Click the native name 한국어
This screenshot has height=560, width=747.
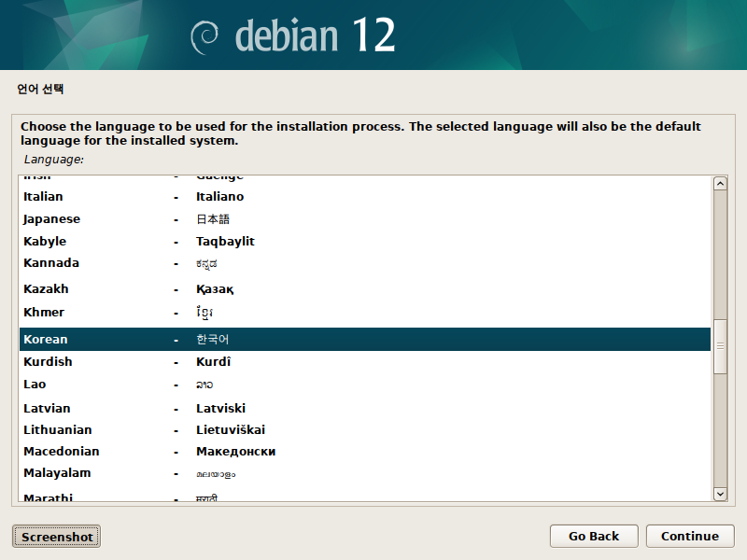tap(213, 339)
